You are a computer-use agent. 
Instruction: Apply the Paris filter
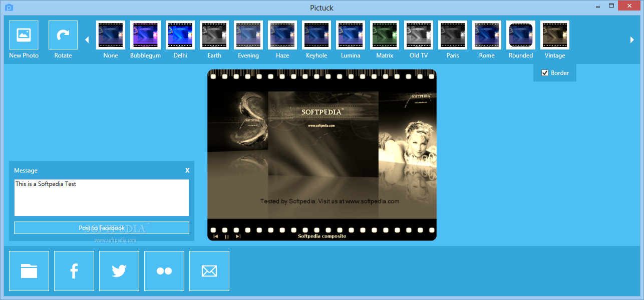453,35
